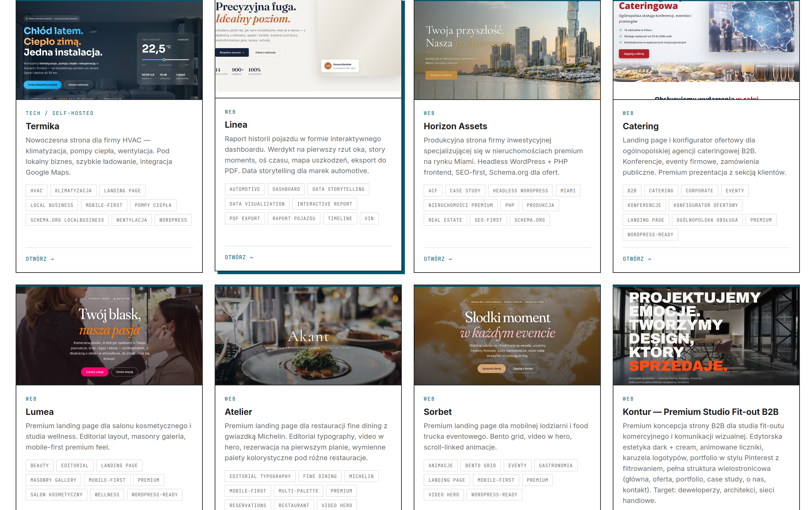Click the Kontur Premium Studio Fit-out B2B title

[x=700, y=412]
